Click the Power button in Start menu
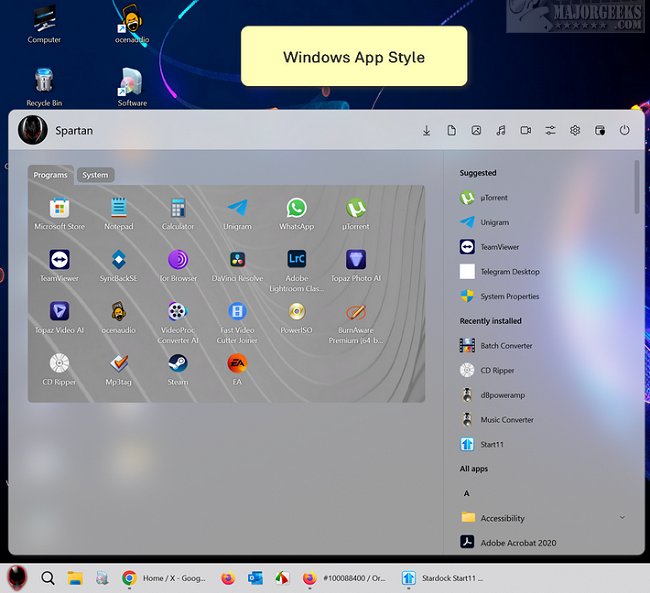 [x=625, y=131]
